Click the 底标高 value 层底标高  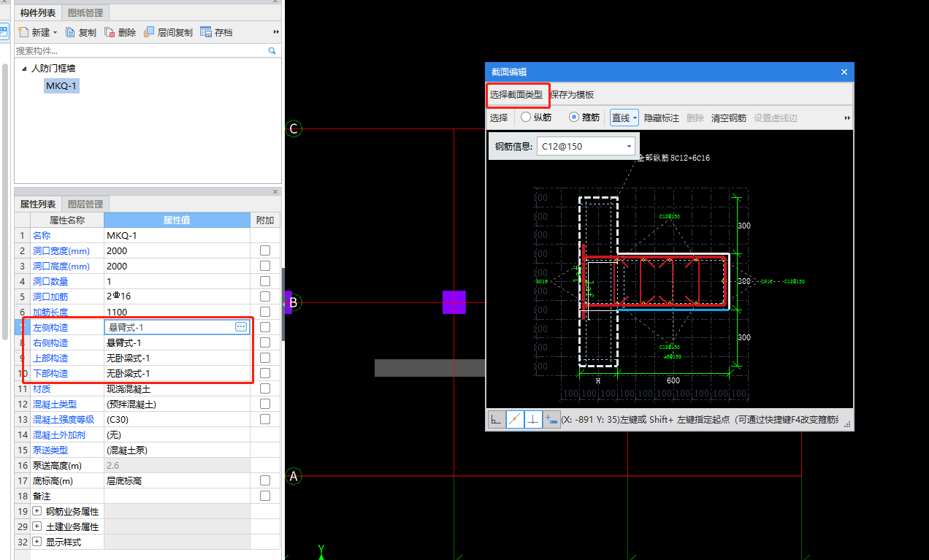[177, 480]
